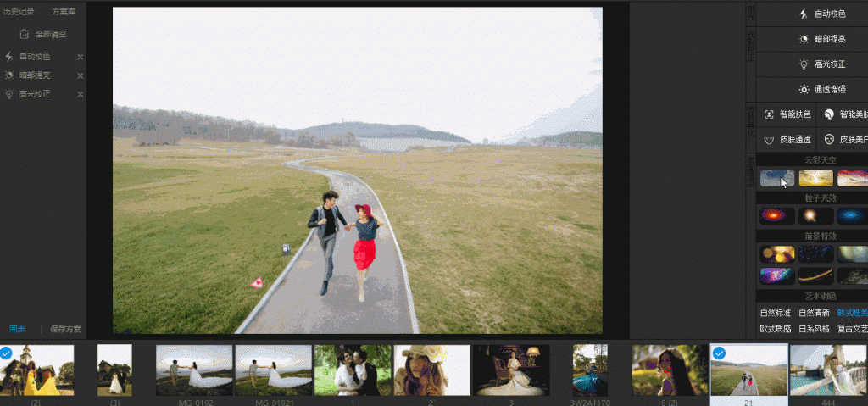Click the 自动校色 lightning icon in right panel

click(x=804, y=14)
